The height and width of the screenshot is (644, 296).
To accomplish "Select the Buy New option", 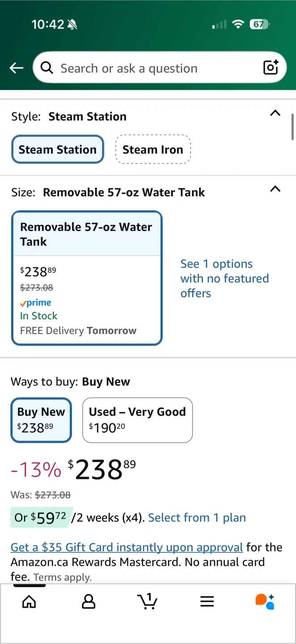I will point(41,420).
